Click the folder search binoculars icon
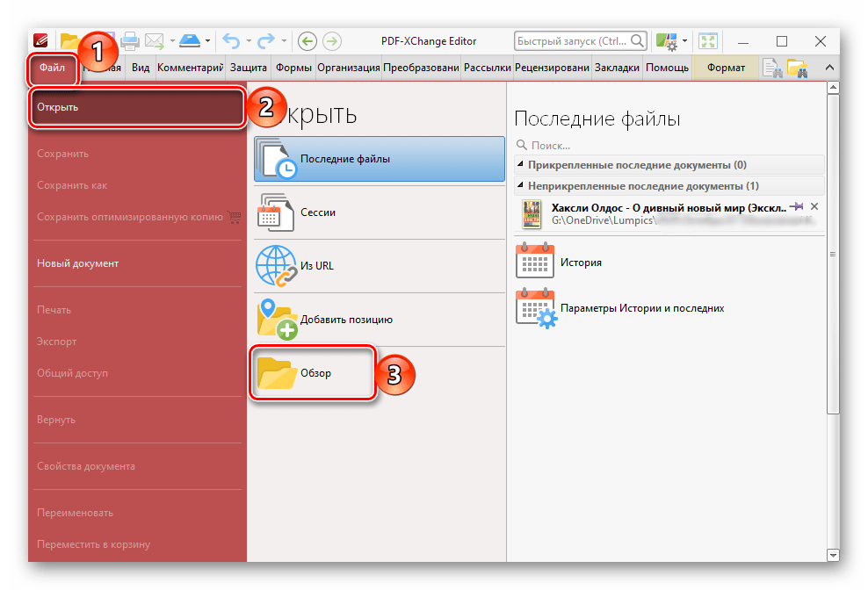The height and width of the screenshot is (590, 868). tap(797, 68)
